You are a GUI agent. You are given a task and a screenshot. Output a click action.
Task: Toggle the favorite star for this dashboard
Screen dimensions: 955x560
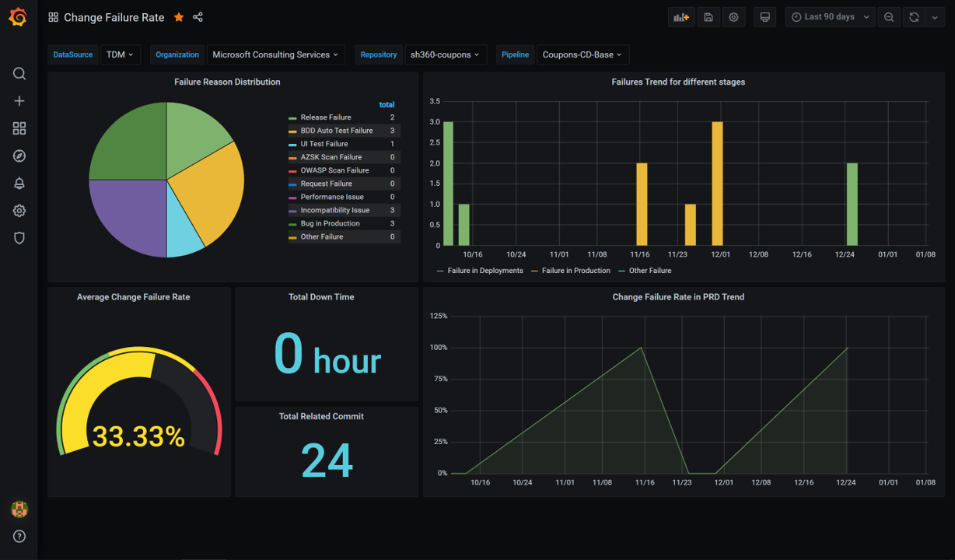pos(179,17)
